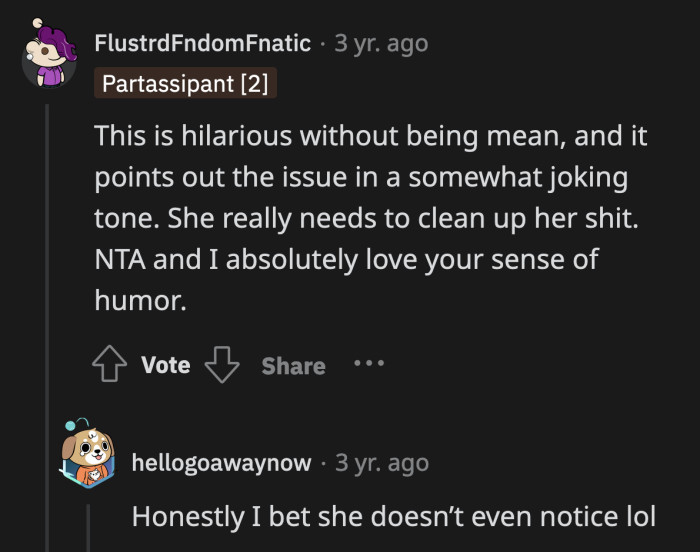Share FlustrdFndomFnatic's comment

(x=293, y=366)
